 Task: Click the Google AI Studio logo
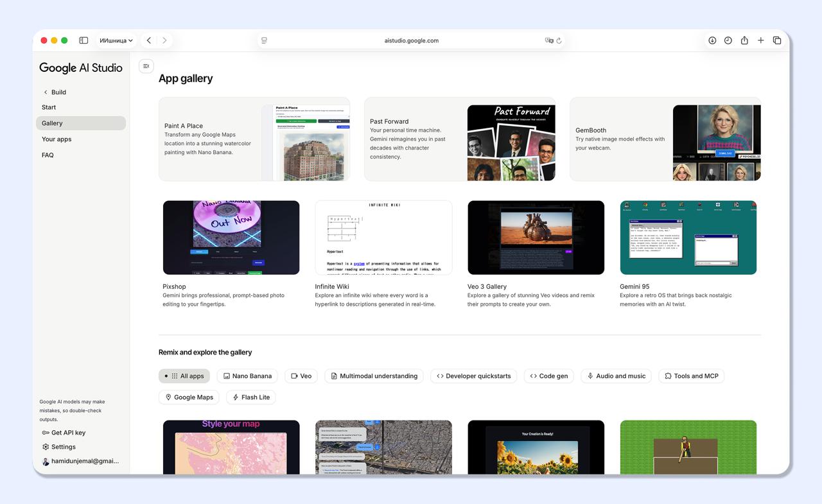pyautogui.click(x=81, y=68)
